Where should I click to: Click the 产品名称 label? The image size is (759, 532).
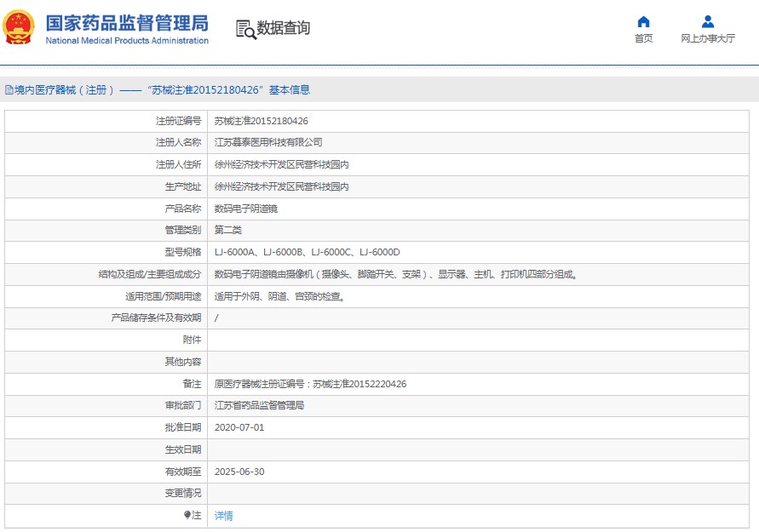pos(182,209)
